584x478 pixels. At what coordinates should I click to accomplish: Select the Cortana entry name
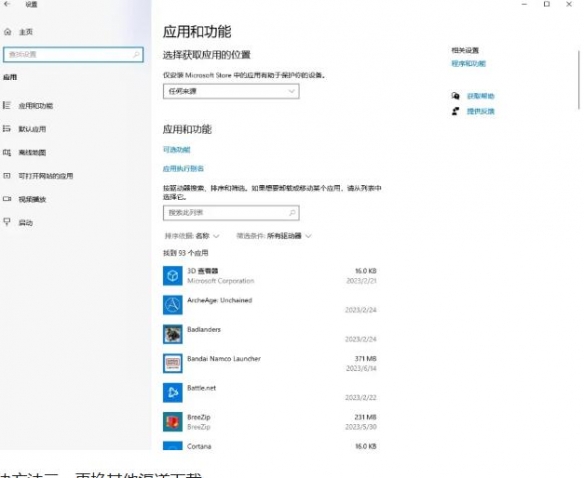pyautogui.click(x=199, y=446)
